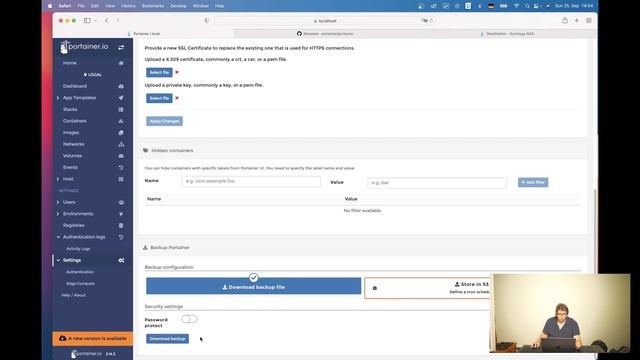Switch to Synology NAS tab
Image resolution: width=640 pixels, height=360 pixels.
tap(507, 33)
